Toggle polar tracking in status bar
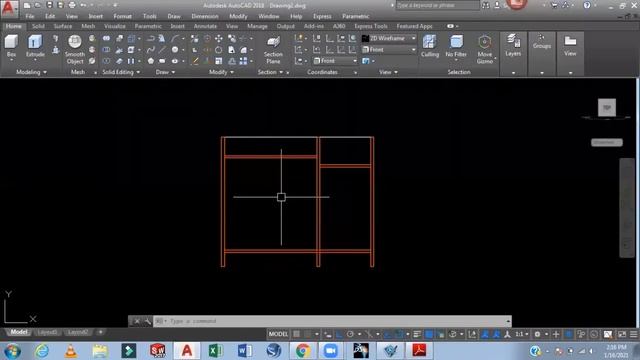This screenshot has width=640, height=360. 350,334
